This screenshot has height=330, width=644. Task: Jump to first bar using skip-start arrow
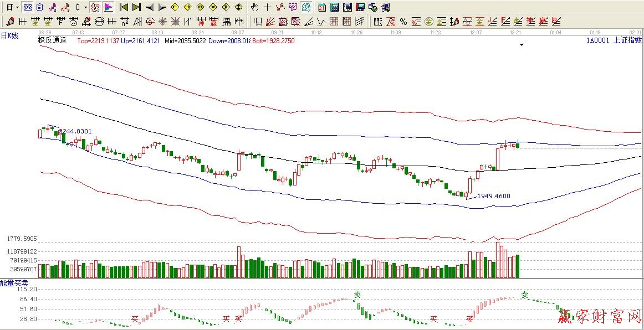point(124,7)
